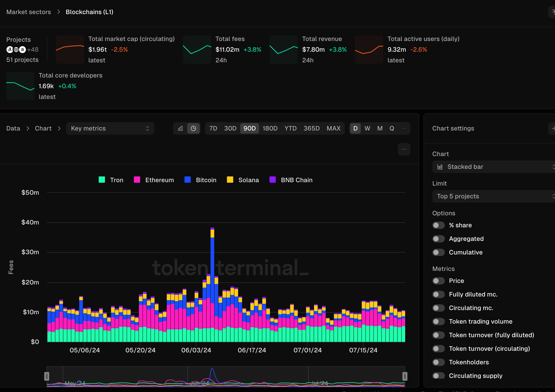555x392 pixels.
Task: Switch to daily (D) granularity
Action: 355,128
